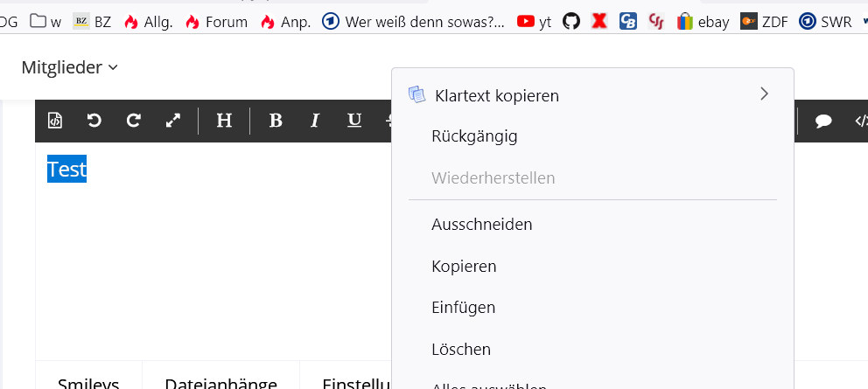Open the 'Wer weiß denn sowas?' bookmark

(414, 22)
